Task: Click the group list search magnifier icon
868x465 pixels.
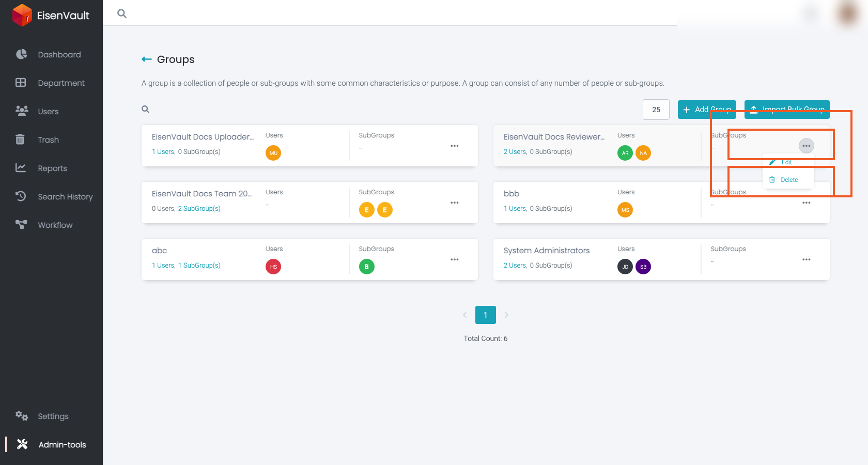Action: pyautogui.click(x=146, y=110)
